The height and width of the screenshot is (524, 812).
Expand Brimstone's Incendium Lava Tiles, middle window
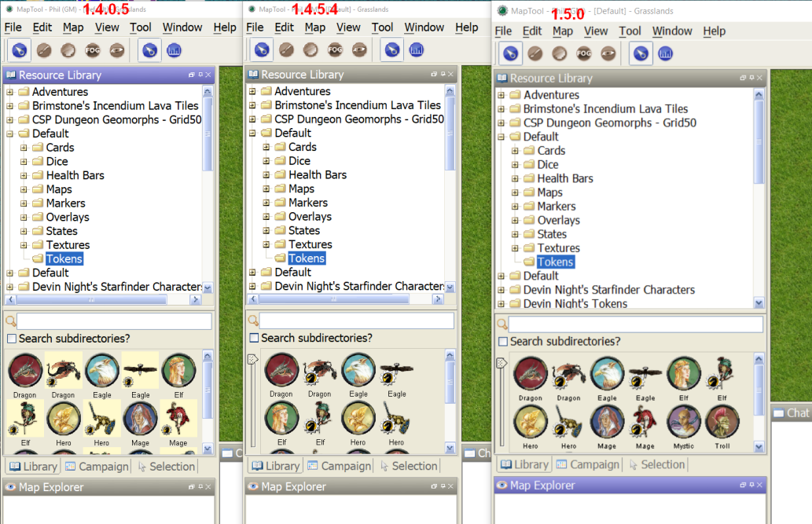252,105
